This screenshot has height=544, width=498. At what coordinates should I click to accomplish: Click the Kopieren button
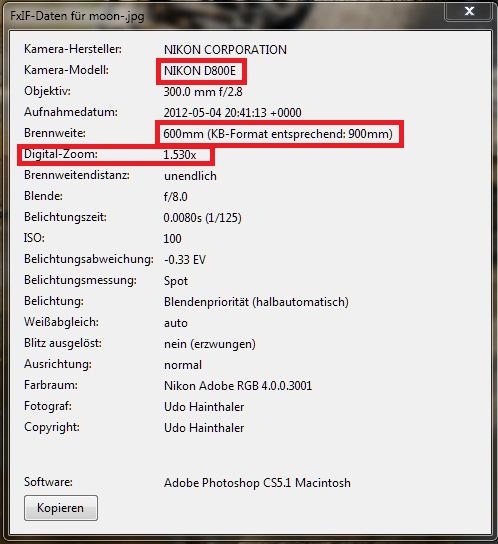click(61, 508)
